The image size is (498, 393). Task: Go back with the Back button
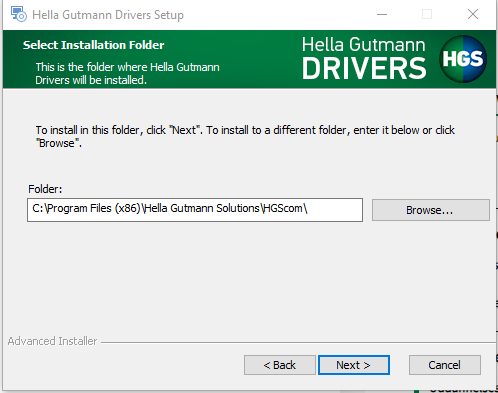click(280, 365)
